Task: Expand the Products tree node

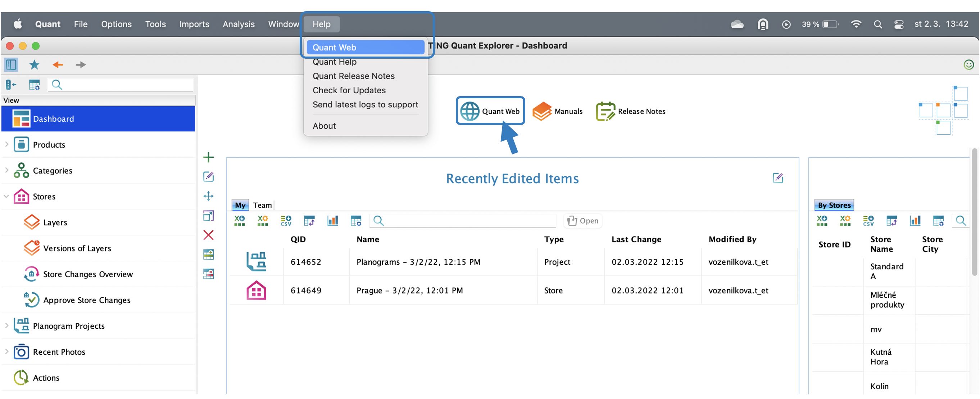Action: point(6,144)
